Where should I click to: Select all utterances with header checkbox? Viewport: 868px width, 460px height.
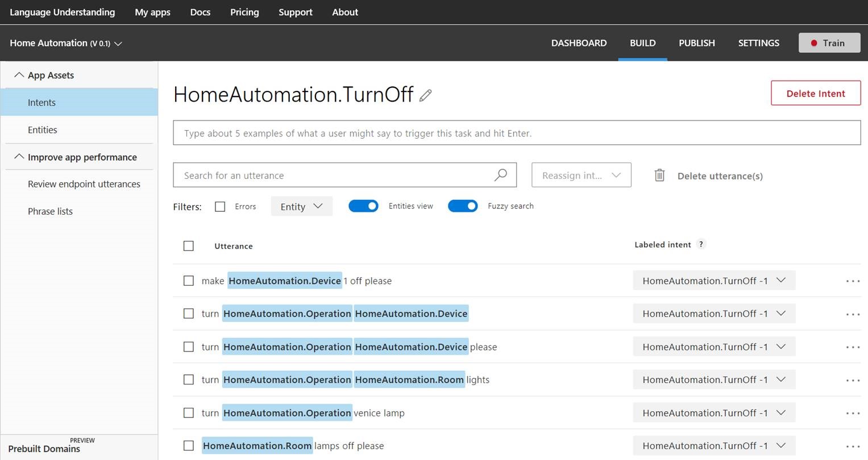coord(189,246)
